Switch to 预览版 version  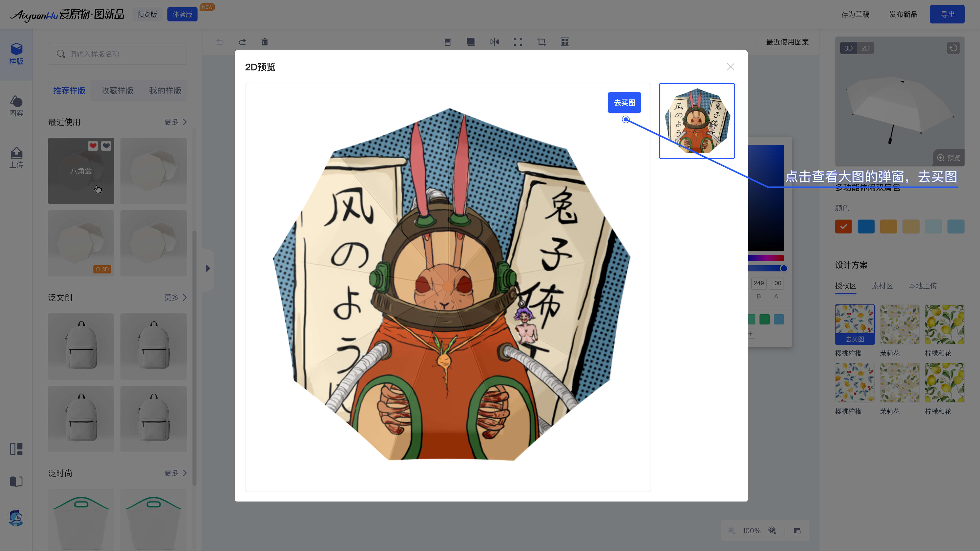click(147, 15)
